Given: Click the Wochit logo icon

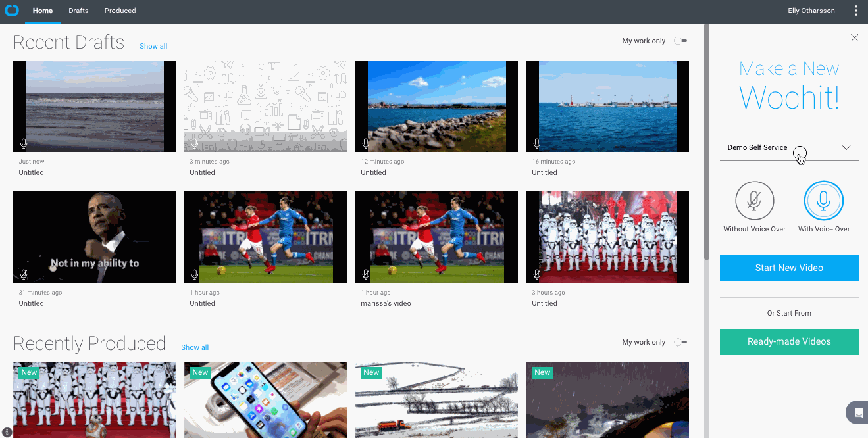Looking at the screenshot, I should (x=12, y=11).
